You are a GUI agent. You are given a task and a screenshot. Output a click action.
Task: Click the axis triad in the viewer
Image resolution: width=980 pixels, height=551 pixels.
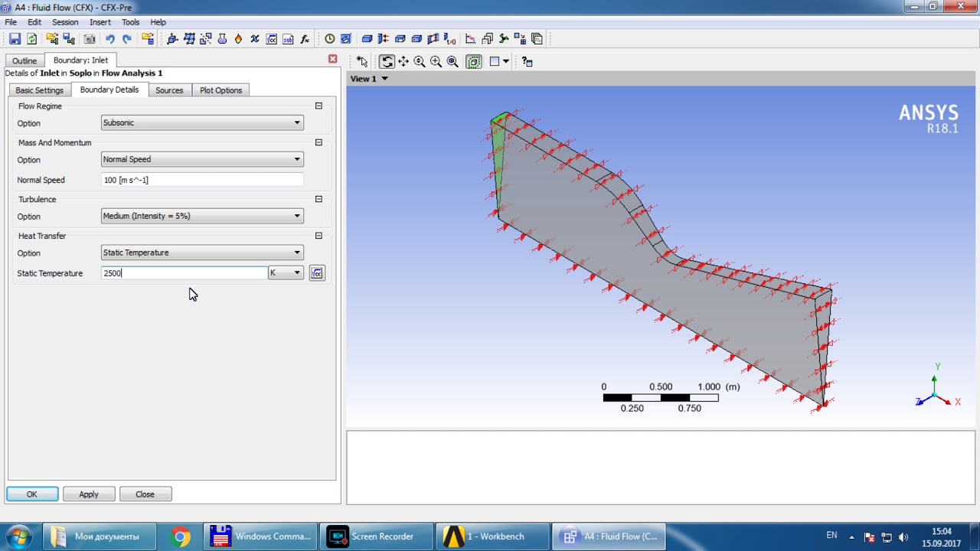[x=937, y=389]
